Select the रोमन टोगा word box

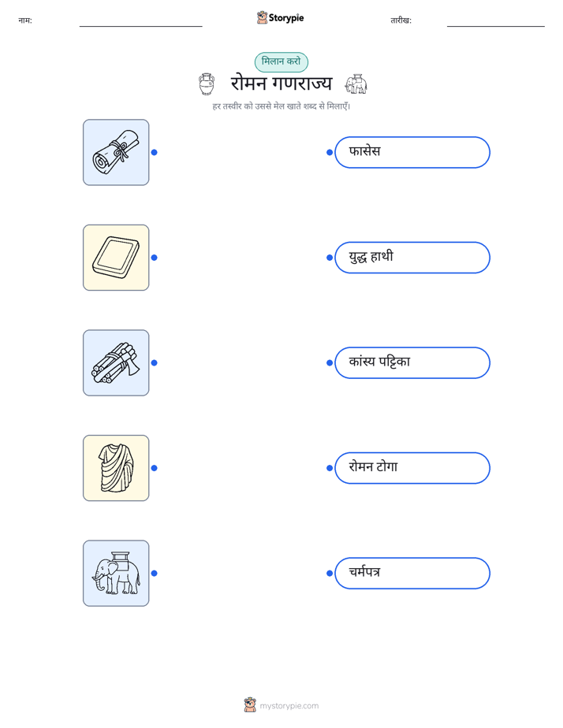click(412, 468)
